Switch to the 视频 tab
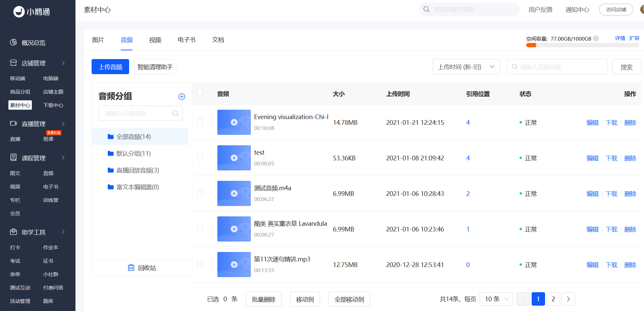 pos(155,40)
